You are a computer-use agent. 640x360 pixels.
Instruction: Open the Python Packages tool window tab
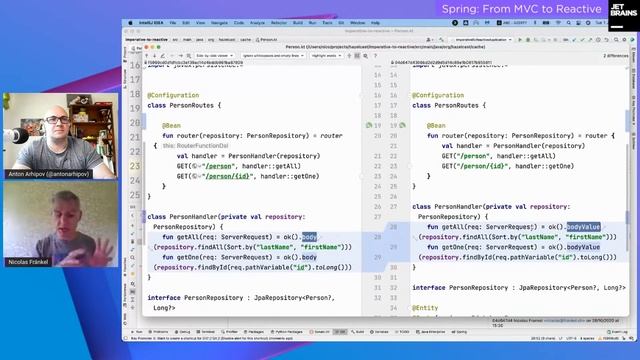coord(288,332)
